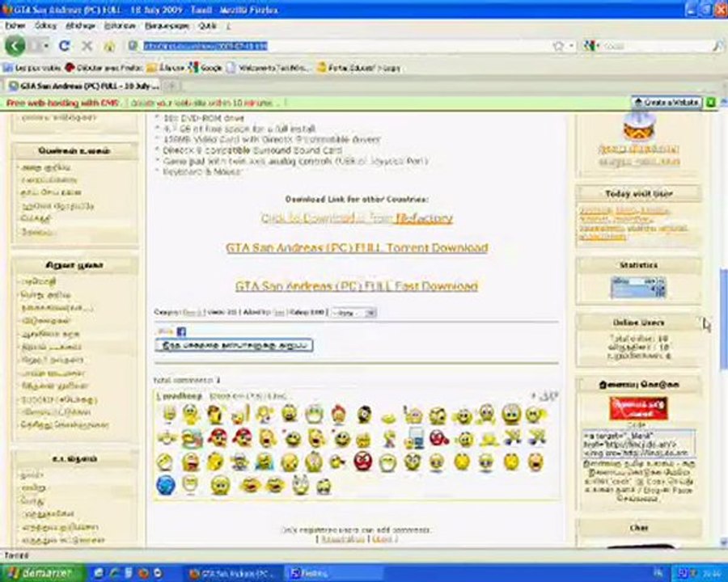
Task: Click the highlighted URL address bar
Action: 344,46
